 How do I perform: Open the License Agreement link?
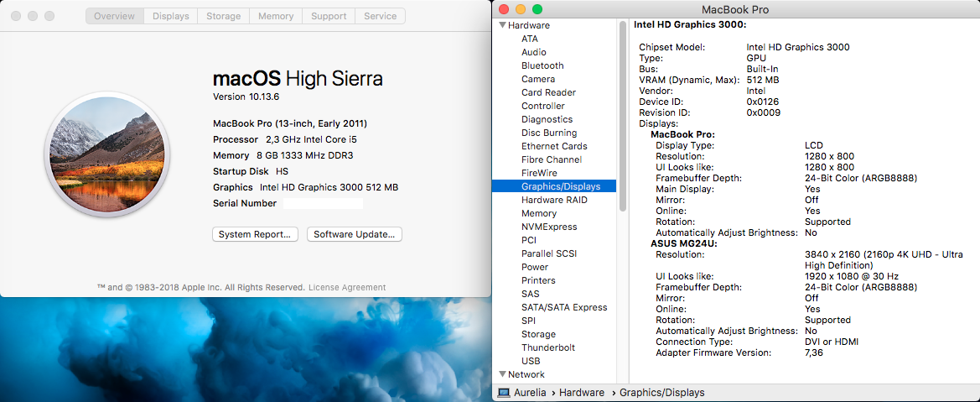(347, 287)
